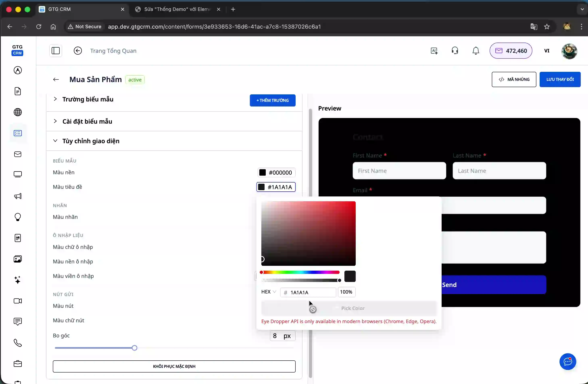Image resolution: width=588 pixels, height=384 pixels.
Task: Open the AI assistant sparkle icon in header
Action: (x=434, y=51)
